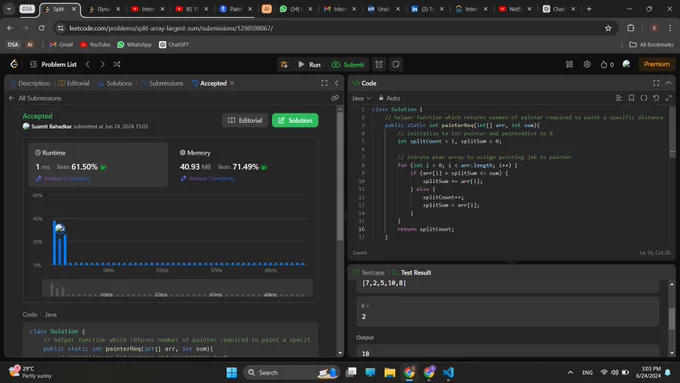Open the profile avatar menu
The height and width of the screenshot is (383, 680).
626,64
